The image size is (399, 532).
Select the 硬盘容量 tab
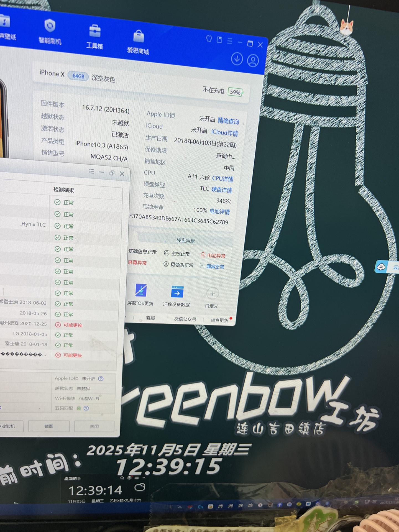[186, 241]
